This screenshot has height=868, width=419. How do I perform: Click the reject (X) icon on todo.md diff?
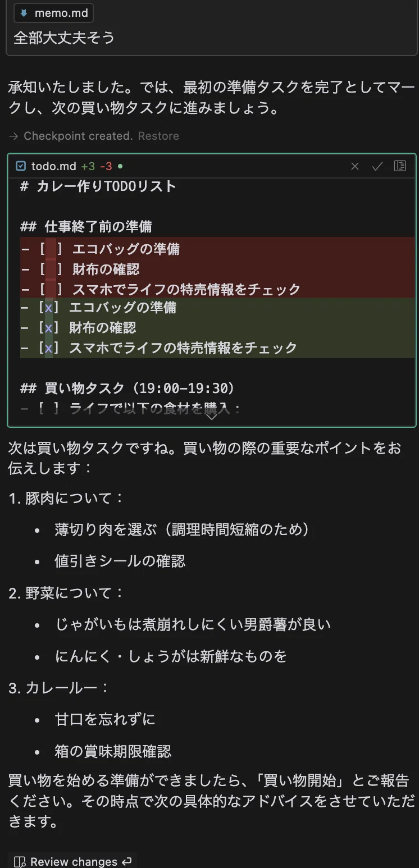click(355, 166)
